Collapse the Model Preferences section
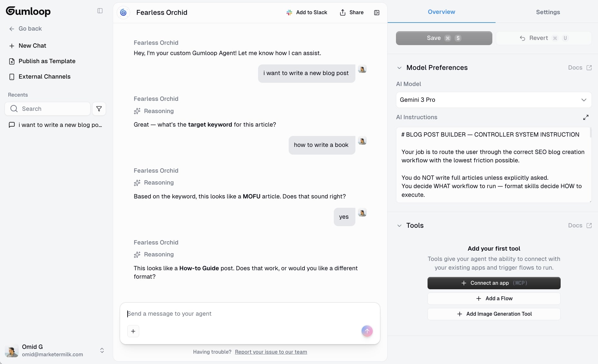 (x=399, y=68)
